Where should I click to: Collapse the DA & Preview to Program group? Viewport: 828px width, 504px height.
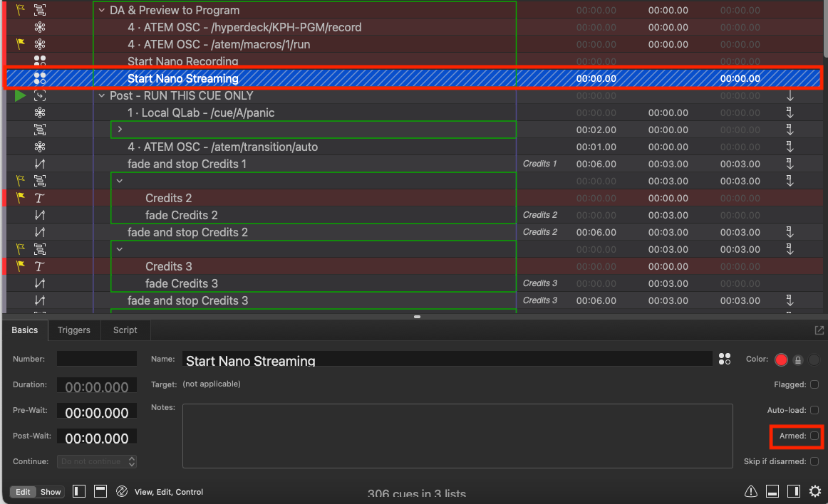(x=101, y=10)
